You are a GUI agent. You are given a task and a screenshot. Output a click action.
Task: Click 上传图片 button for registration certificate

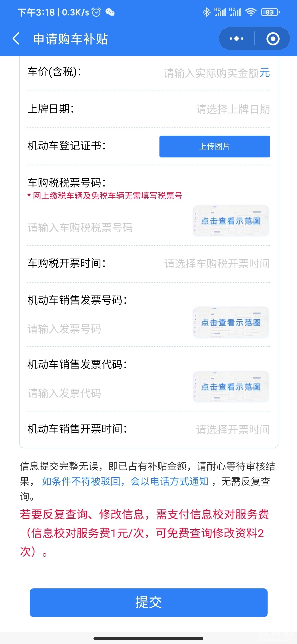coord(215,146)
